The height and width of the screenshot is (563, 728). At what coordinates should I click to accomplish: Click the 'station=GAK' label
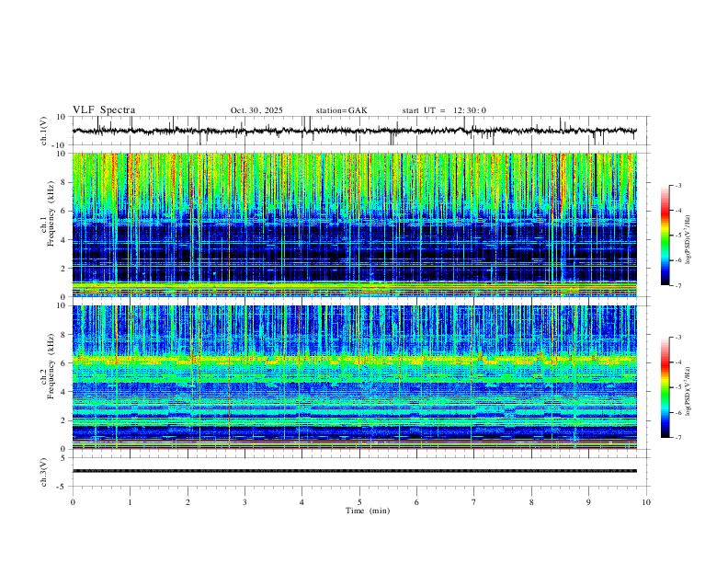coord(341,110)
